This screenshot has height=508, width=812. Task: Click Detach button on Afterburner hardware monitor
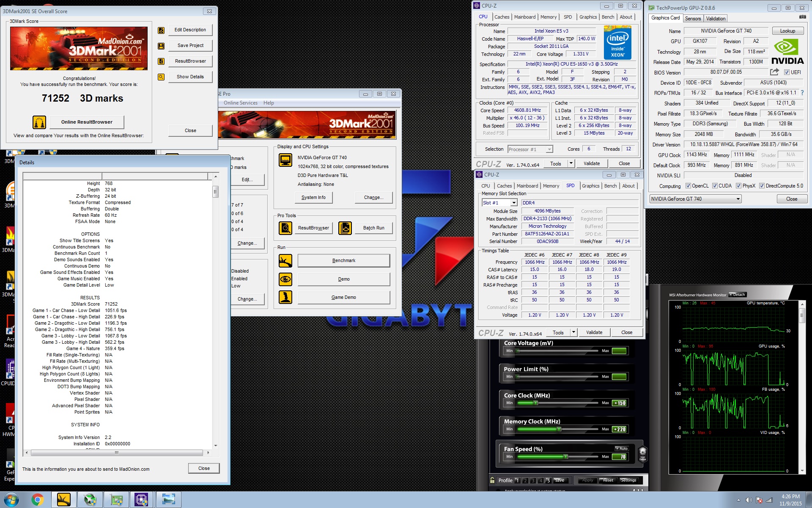(738, 295)
